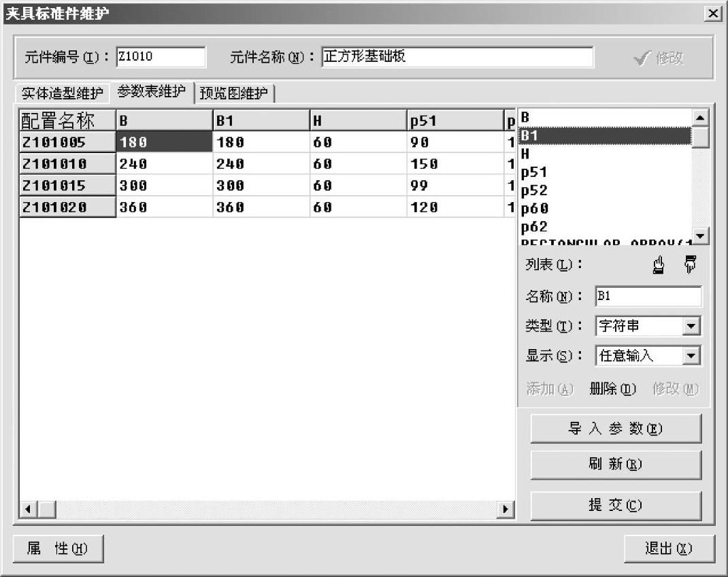
Task: Close the 夹具标准件维护 dialog
Action: tap(712, 14)
